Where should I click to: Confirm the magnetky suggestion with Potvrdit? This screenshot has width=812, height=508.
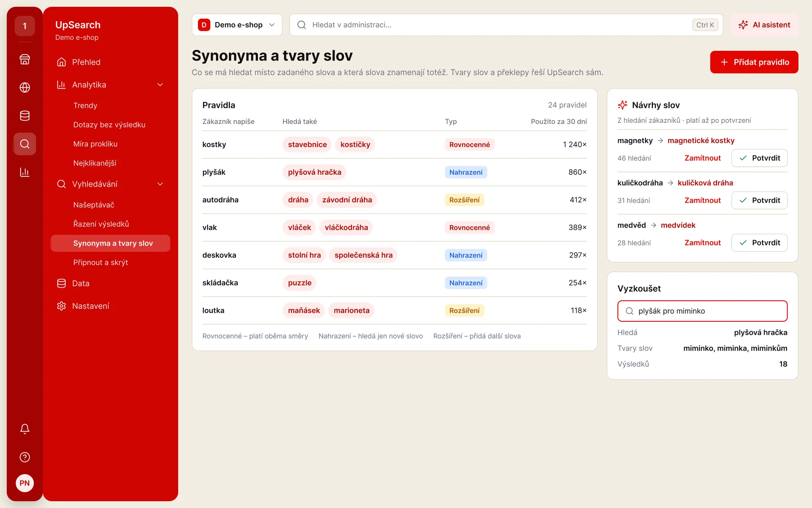[759, 158]
